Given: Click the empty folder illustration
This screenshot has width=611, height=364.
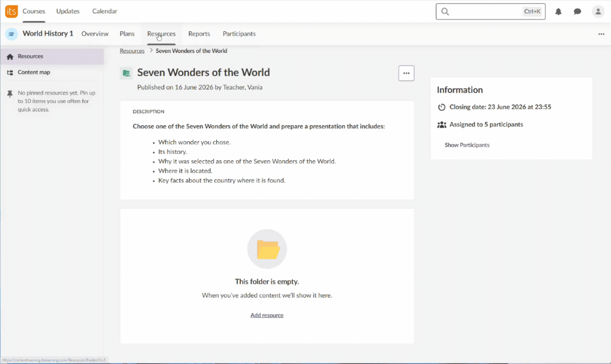Looking at the screenshot, I should click(x=267, y=249).
